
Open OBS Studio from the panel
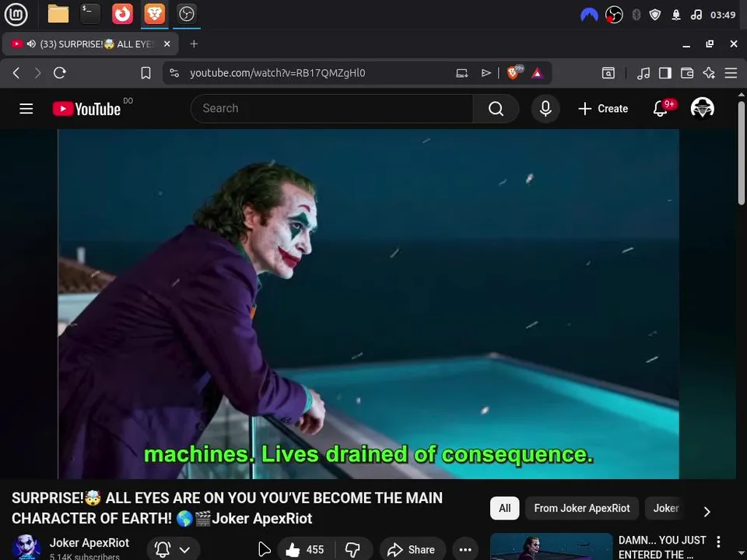click(186, 14)
